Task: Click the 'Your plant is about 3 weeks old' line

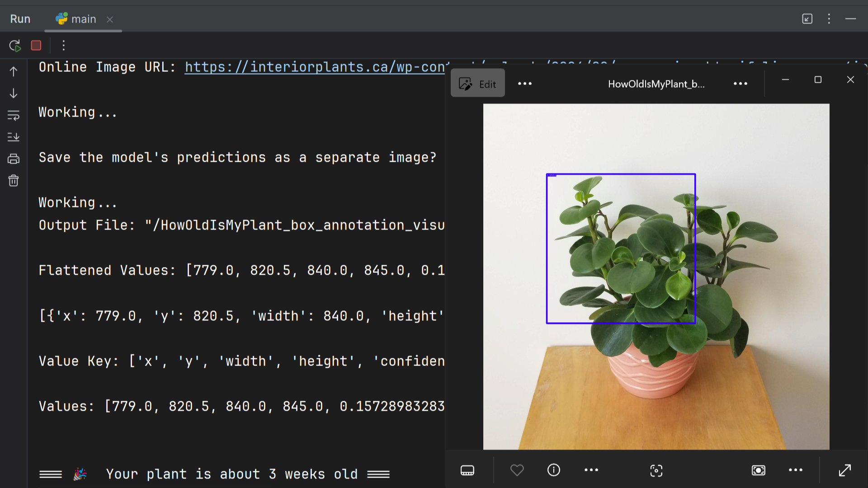Action: pos(214,474)
